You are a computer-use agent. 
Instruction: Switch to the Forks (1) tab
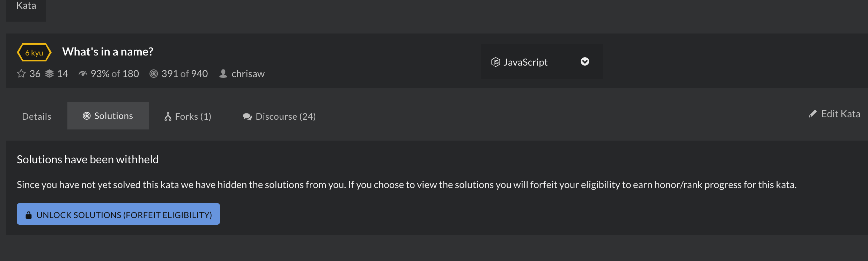[193, 116]
